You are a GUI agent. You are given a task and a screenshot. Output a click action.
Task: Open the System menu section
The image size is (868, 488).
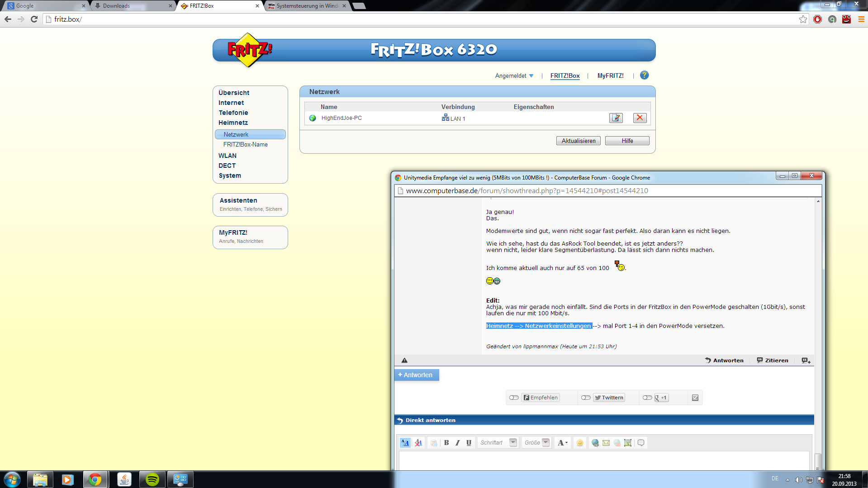[x=230, y=175]
